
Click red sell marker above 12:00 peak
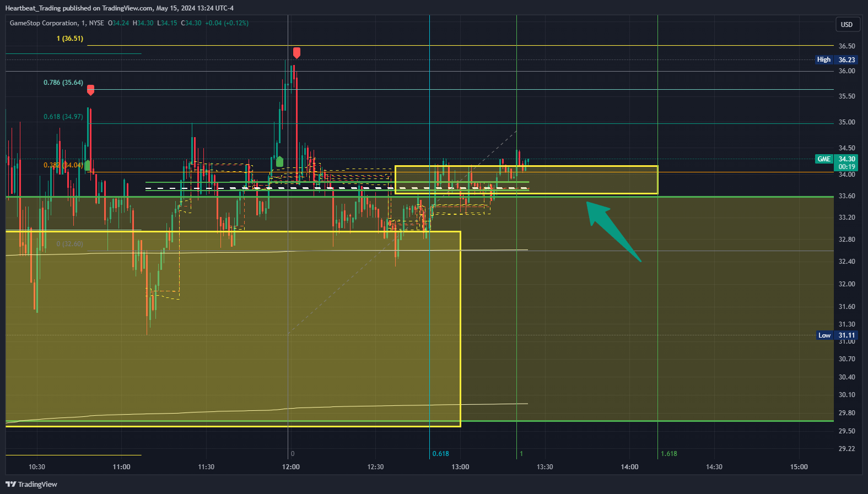(x=296, y=53)
